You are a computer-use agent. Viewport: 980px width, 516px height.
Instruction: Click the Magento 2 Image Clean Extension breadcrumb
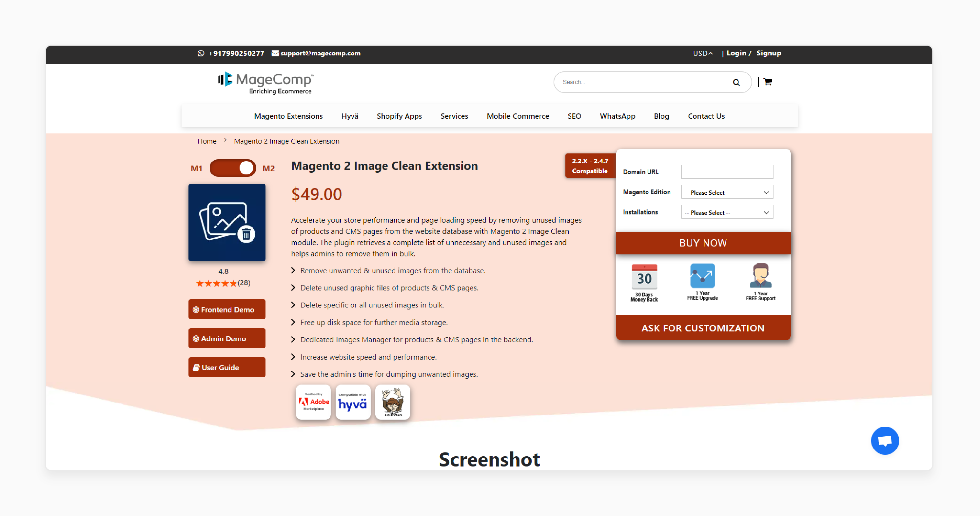tap(286, 141)
